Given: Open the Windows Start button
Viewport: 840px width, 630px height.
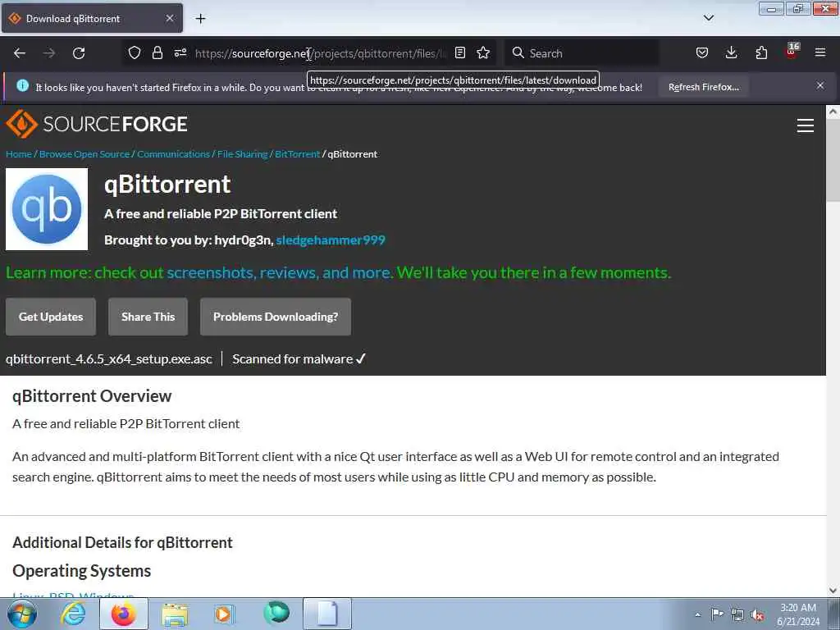Looking at the screenshot, I should pyautogui.click(x=22, y=614).
